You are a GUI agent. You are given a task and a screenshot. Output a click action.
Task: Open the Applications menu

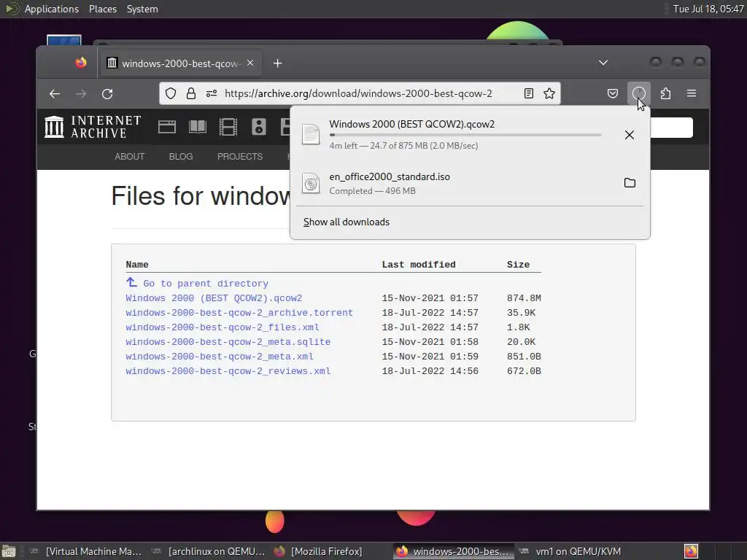(x=52, y=9)
